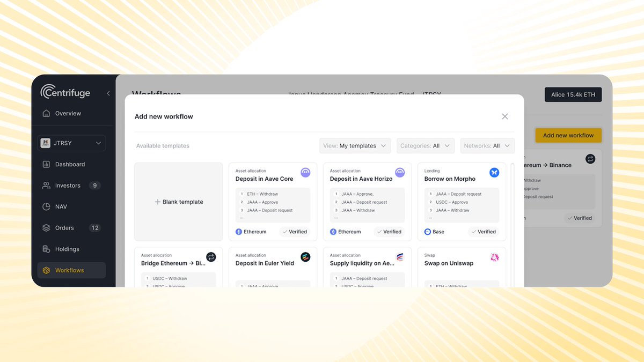Click the Morpho icon on Borrow on Morpho card
This screenshot has width=644, height=362.
(494, 173)
